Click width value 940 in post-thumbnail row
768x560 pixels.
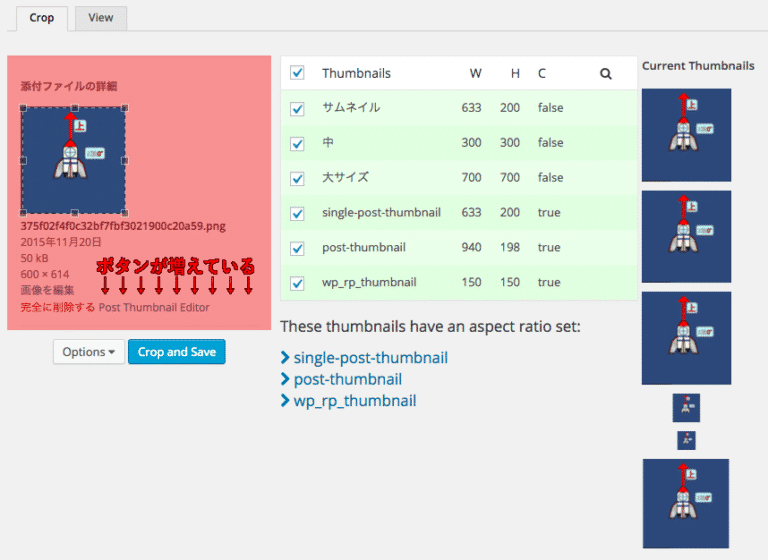click(x=471, y=247)
